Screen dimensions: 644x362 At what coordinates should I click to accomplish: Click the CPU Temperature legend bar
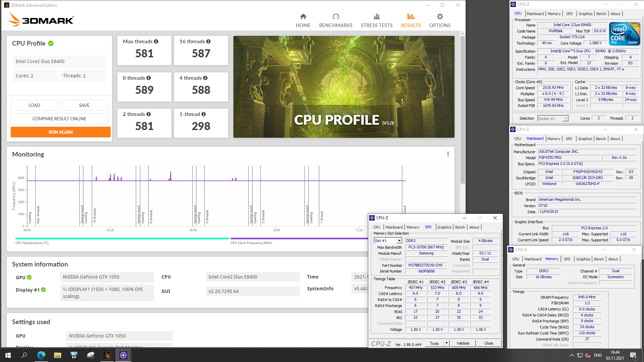(122, 239)
